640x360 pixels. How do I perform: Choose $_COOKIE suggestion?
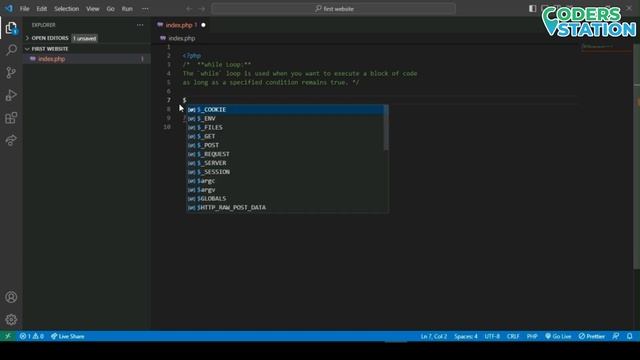[285, 109]
